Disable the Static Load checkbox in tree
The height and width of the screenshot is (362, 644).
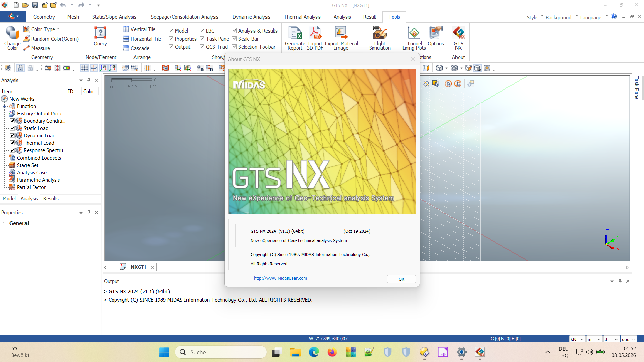pos(12,128)
